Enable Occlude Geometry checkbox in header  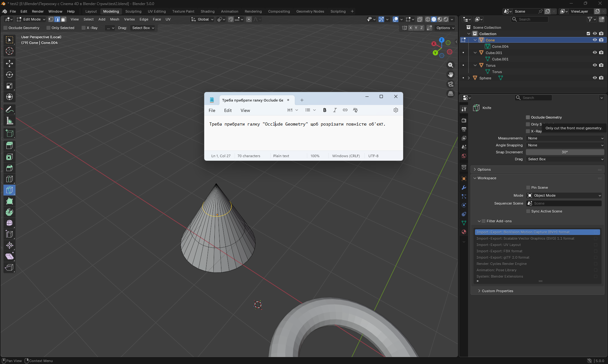5,28
